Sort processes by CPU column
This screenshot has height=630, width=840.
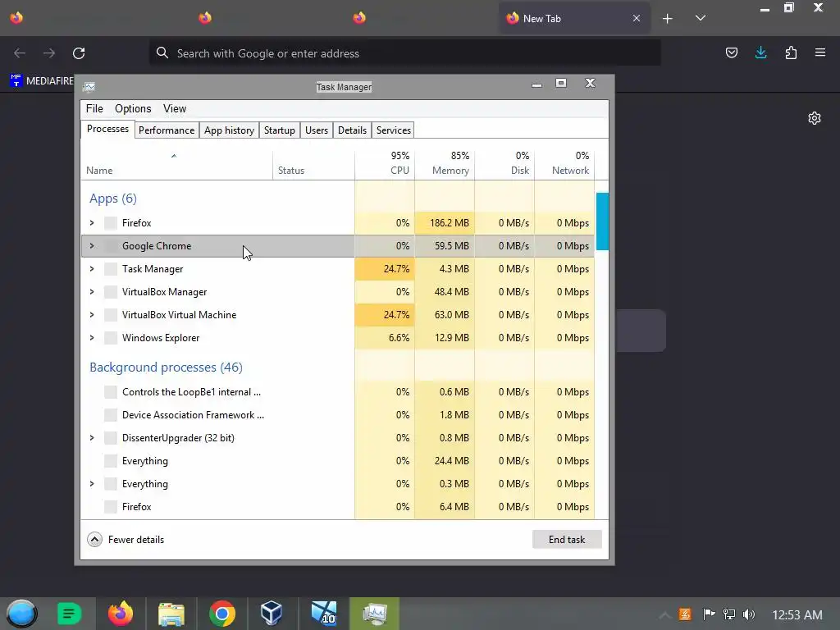pyautogui.click(x=385, y=163)
